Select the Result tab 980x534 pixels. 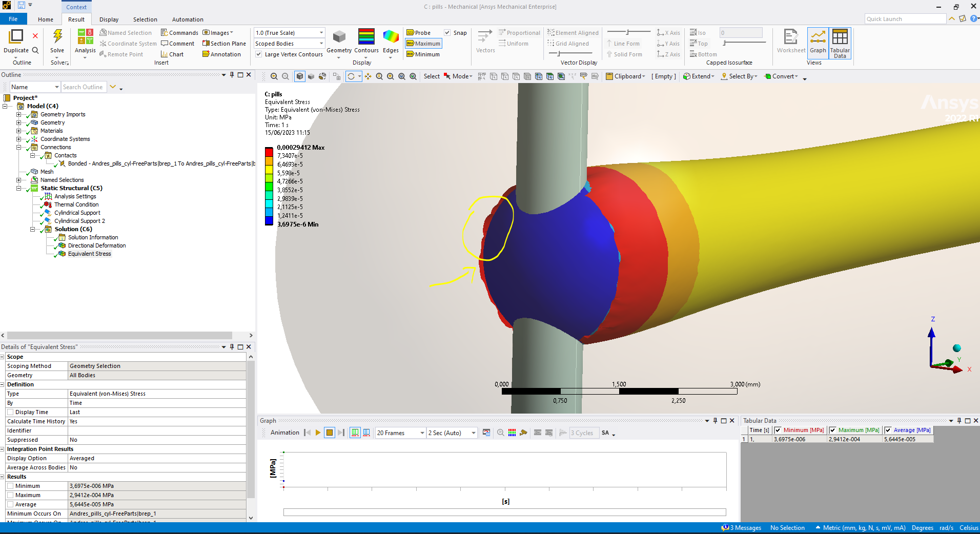tap(76, 19)
